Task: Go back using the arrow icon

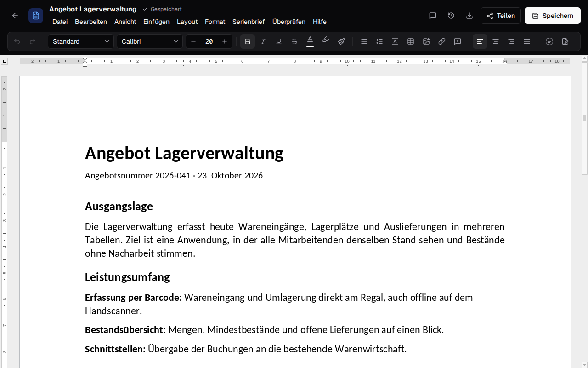Action: coord(15,16)
